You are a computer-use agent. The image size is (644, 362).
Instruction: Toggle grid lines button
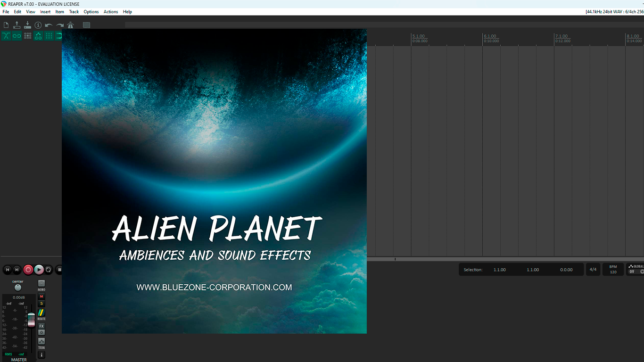49,36
